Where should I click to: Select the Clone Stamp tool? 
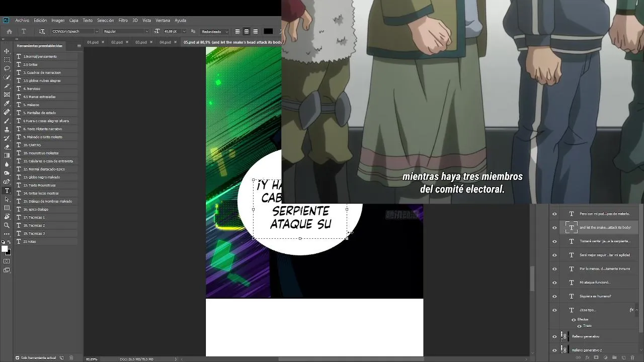(x=7, y=129)
